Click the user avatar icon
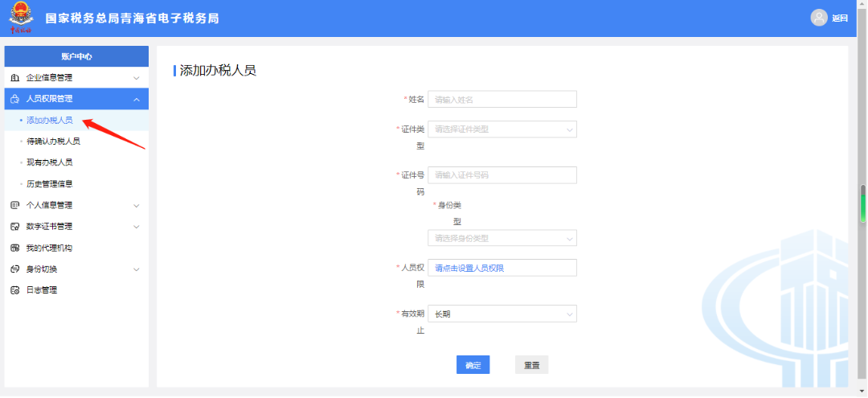Screen dimensions: 868x398 tap(819, 18)
